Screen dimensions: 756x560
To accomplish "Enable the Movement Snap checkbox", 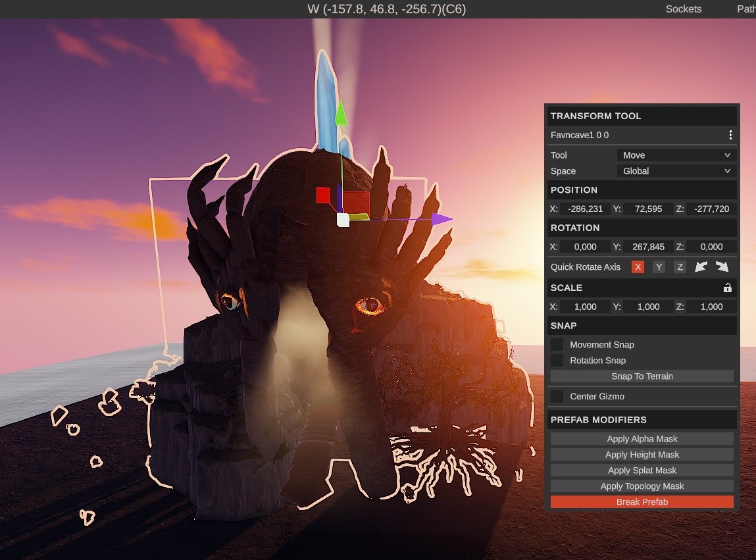I will pos(557,345).
